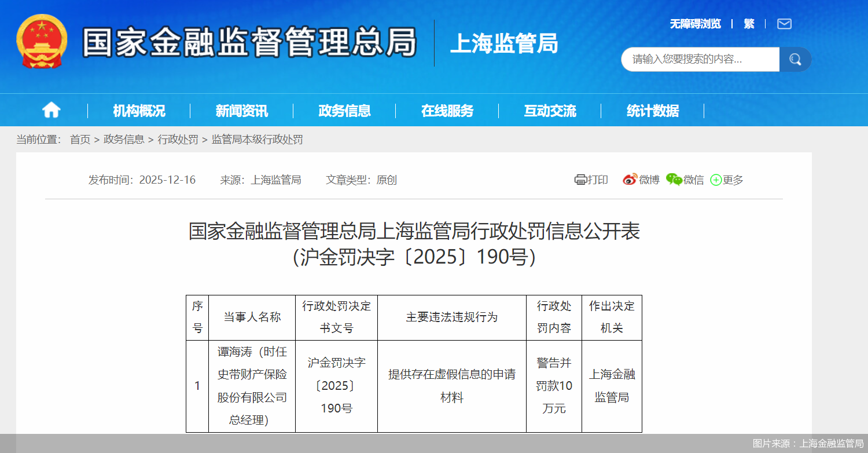Open the envelope mail icon top right
Image resolution: width=868 pixels, height=453 pixels.
tap(784, 24)
